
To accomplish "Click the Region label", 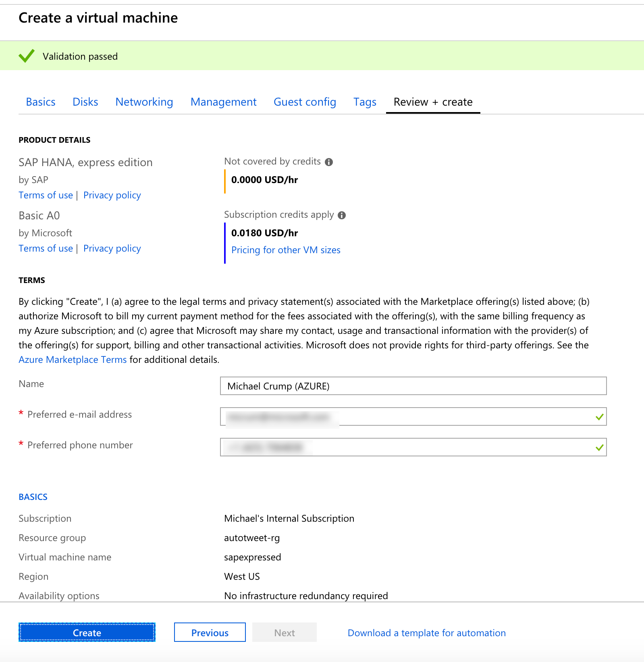I will tap(33, 577).
